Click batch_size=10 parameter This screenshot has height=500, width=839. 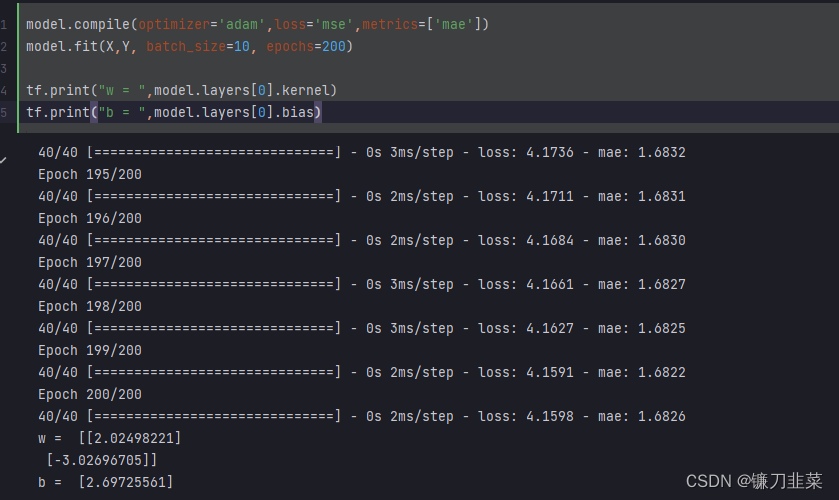[198, 47]
